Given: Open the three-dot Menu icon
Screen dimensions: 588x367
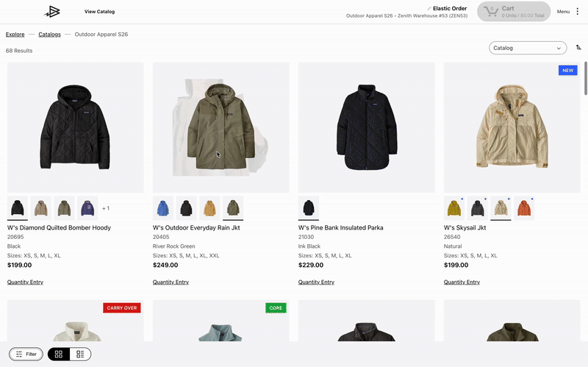Looking at the screenshot, I should [577, 11].
